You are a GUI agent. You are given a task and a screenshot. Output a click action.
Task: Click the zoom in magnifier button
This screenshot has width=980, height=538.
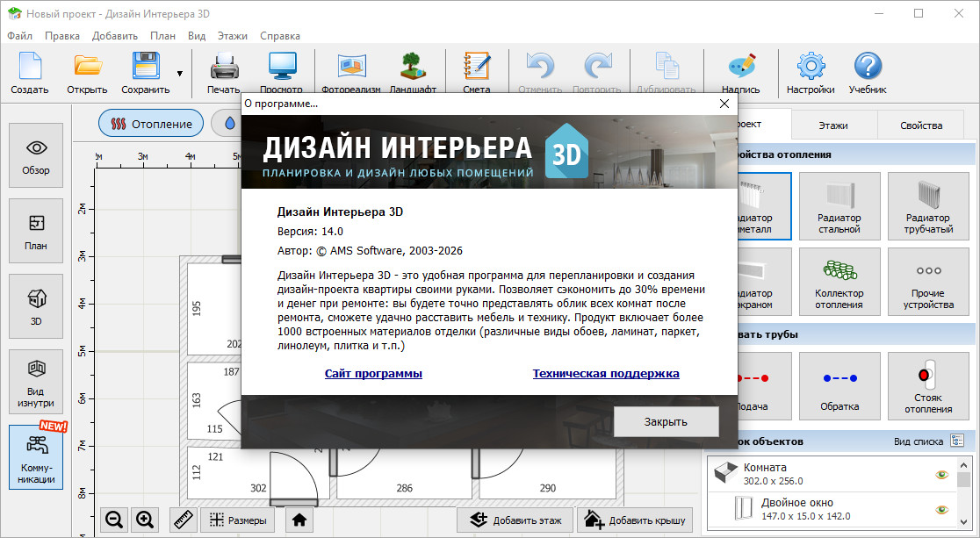coord(146,520)
